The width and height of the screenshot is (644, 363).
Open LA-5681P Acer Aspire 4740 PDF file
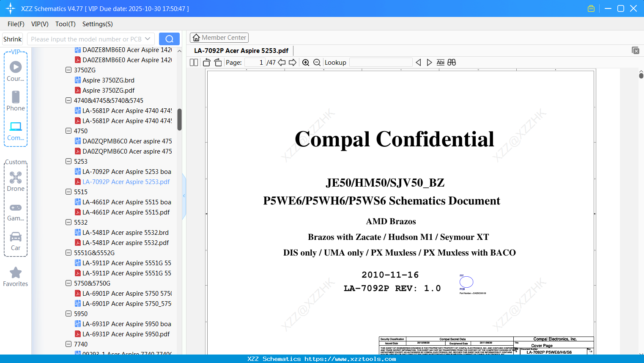[x=123, y=121]
